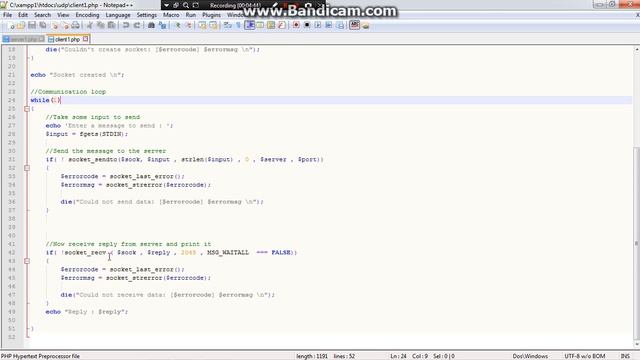Click the Copy toolbar icon

click(x=100, y=25)
